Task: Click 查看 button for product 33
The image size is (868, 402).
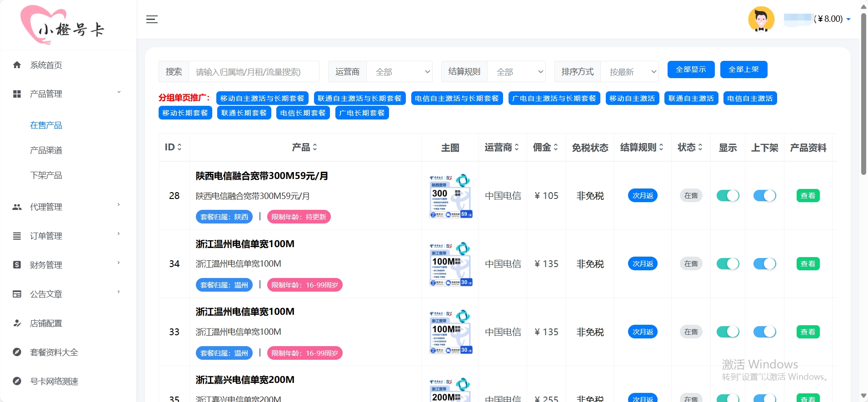Action: coord(808,332)
